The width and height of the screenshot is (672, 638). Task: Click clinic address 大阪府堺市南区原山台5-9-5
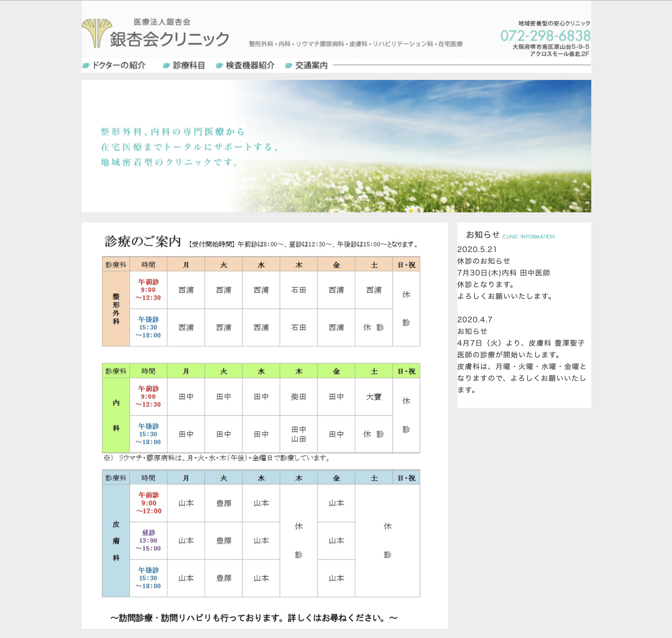point(551,47)
